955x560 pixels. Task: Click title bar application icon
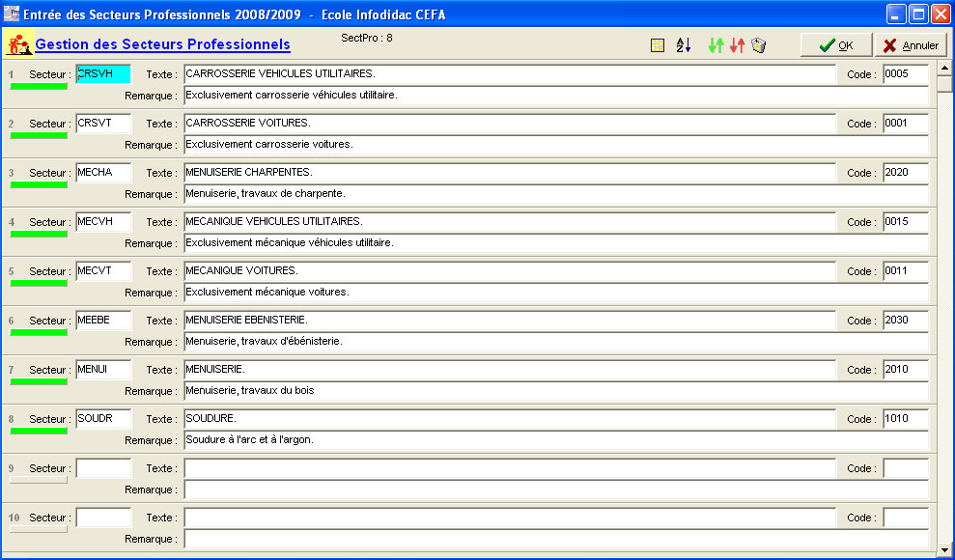[12, 13]
